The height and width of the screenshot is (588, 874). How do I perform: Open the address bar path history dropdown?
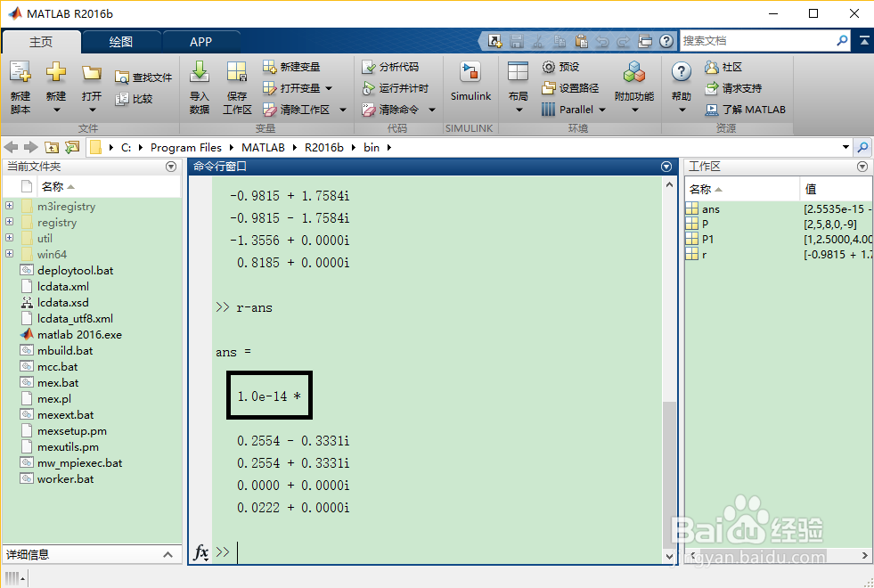(845, 147)
